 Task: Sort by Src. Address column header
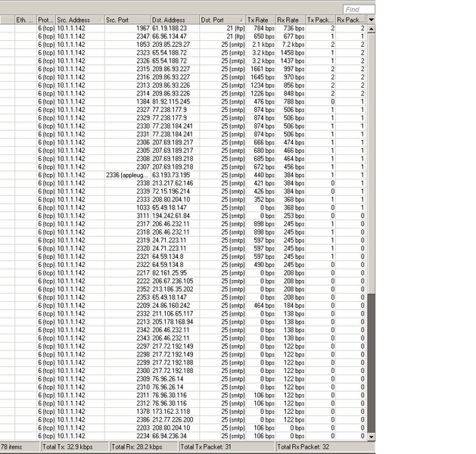(x=80, y=20)
